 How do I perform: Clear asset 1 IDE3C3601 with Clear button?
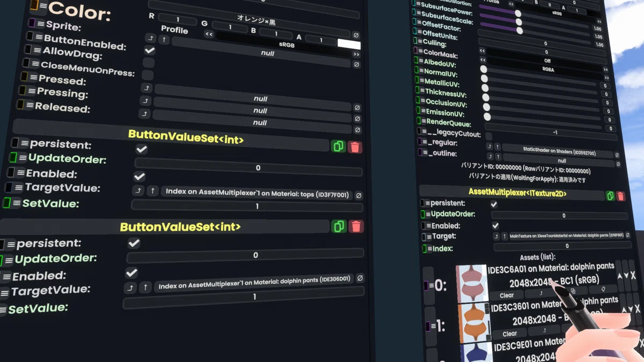(x=510, y=334)
